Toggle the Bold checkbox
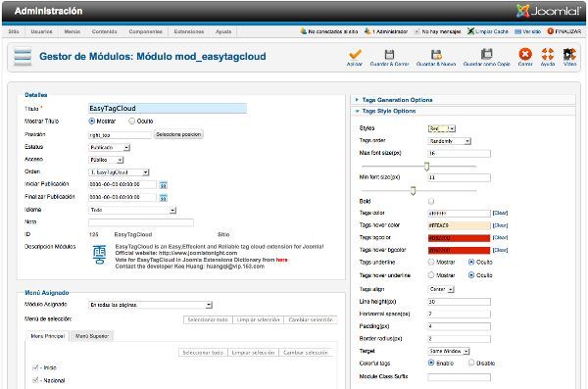The height and width of the screenshot is (389, 588). 431,201
